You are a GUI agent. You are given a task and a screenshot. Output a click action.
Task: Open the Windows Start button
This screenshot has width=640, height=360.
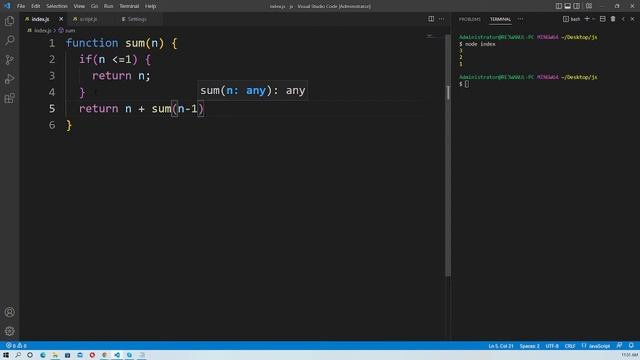point(6,355)
